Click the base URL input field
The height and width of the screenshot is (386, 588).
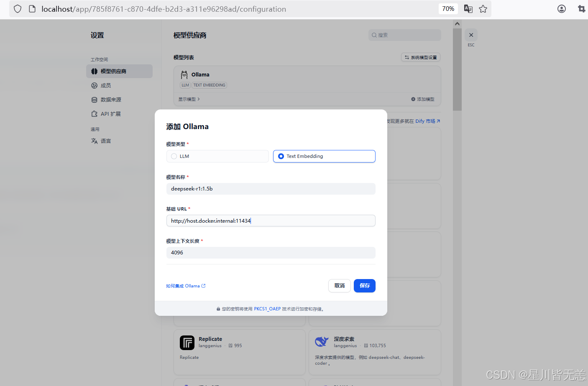tap(271, 221)
